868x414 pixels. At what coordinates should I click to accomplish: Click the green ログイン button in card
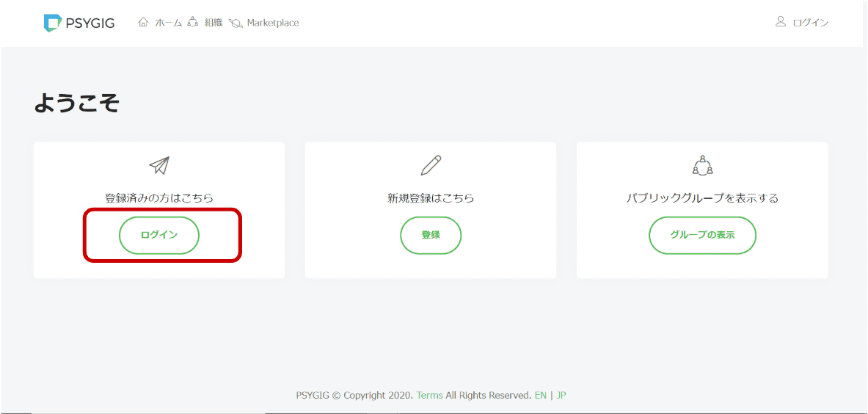159,235
